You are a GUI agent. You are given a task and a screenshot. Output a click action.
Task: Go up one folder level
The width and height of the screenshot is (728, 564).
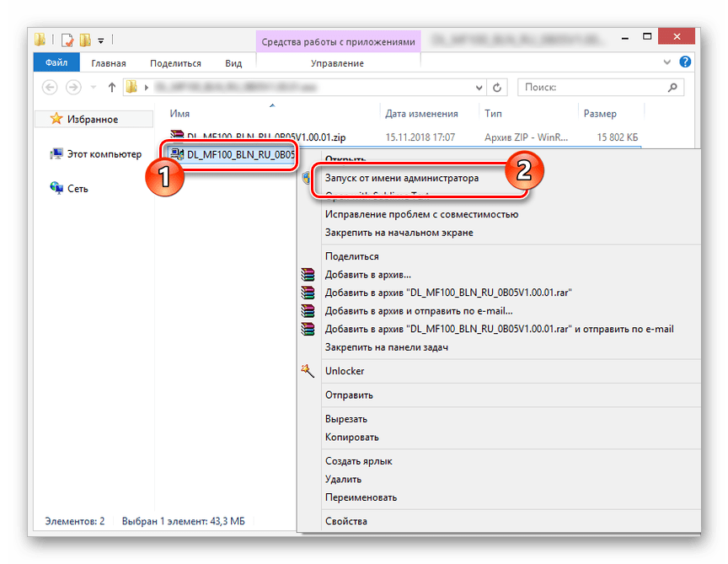point(111,87)
